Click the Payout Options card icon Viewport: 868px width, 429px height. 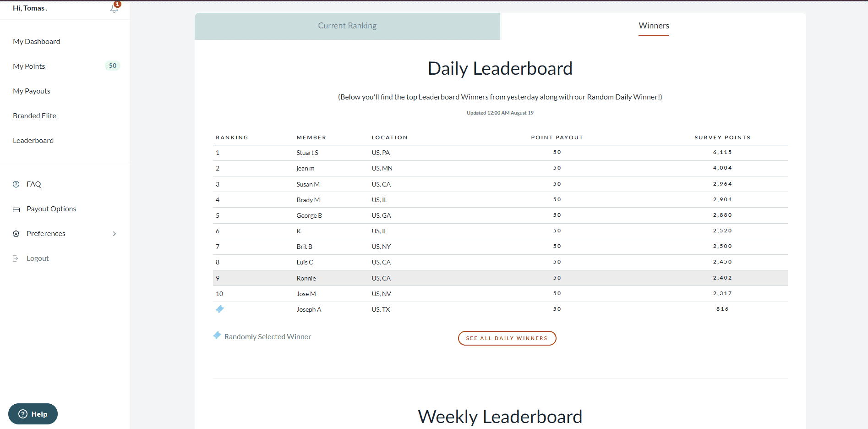(16, 209)
